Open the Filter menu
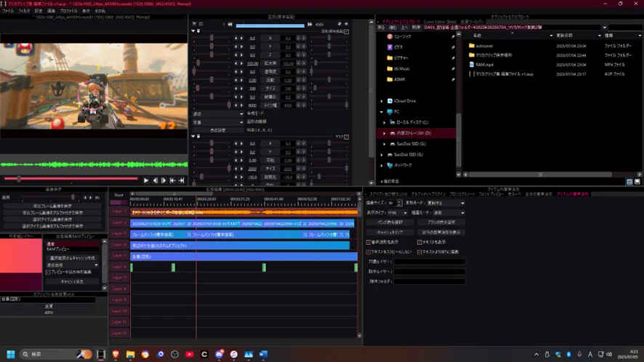The width and height of the screenshot is (644, 362). [24, 11]
